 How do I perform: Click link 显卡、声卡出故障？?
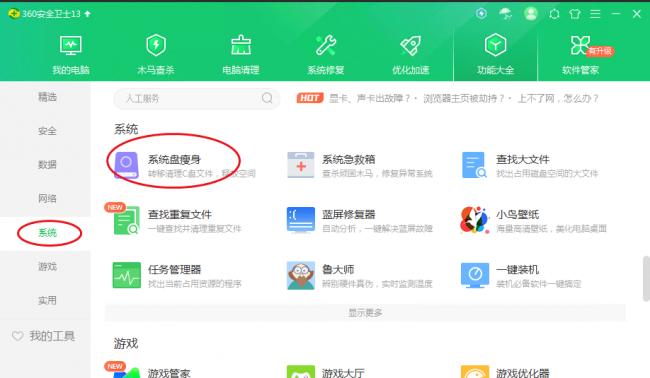point(370,98)
